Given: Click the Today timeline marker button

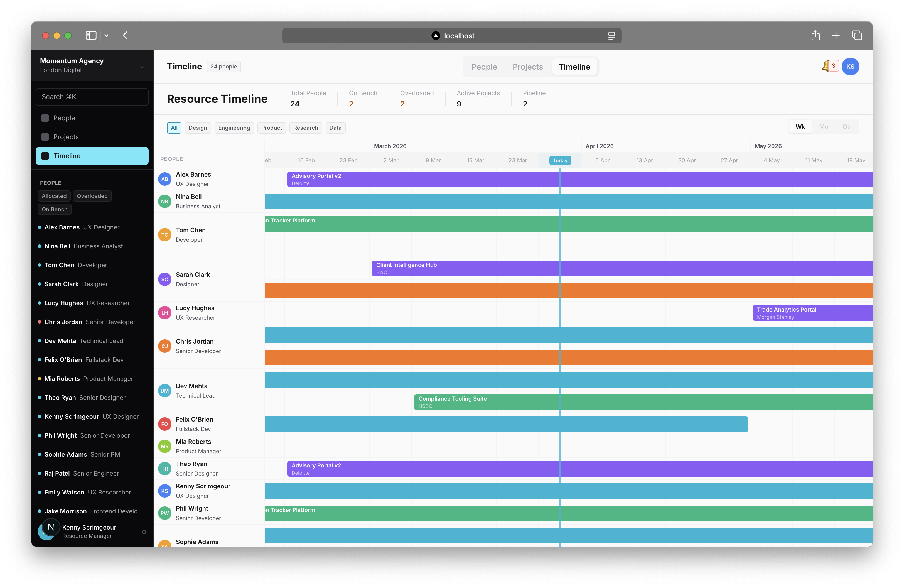Looking at the screenshot, I should pyautogui.click(x=560, y=160).
